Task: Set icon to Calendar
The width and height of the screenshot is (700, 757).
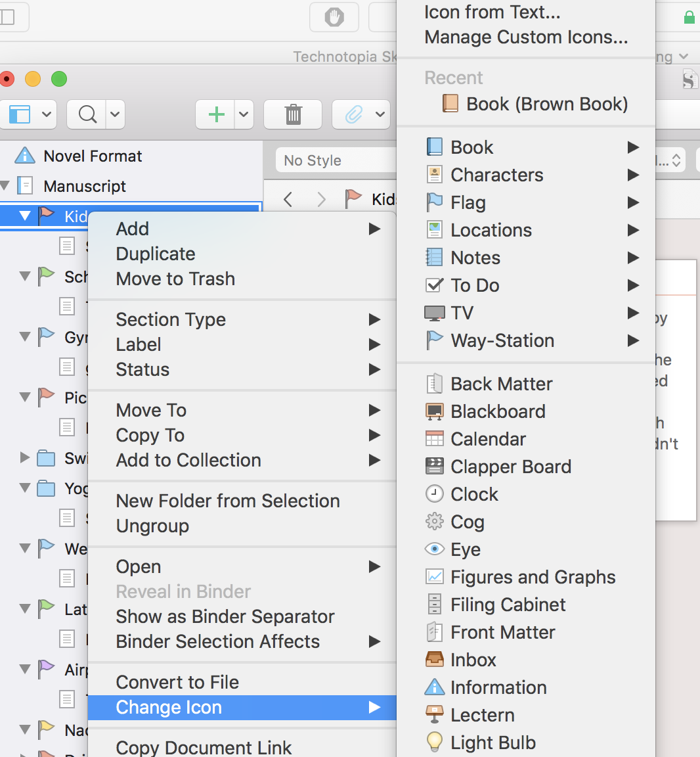Action: [526, 439]
